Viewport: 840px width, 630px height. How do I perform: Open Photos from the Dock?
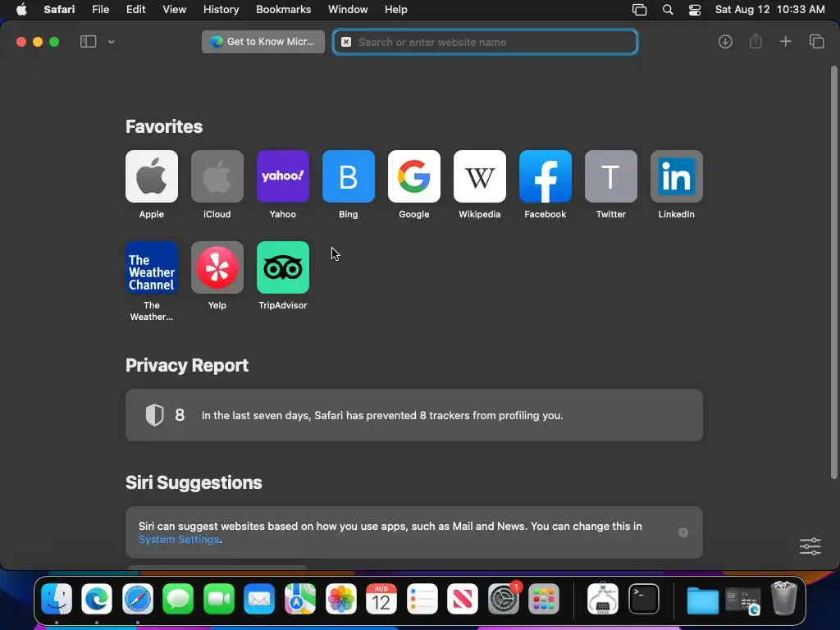point(340,599)
